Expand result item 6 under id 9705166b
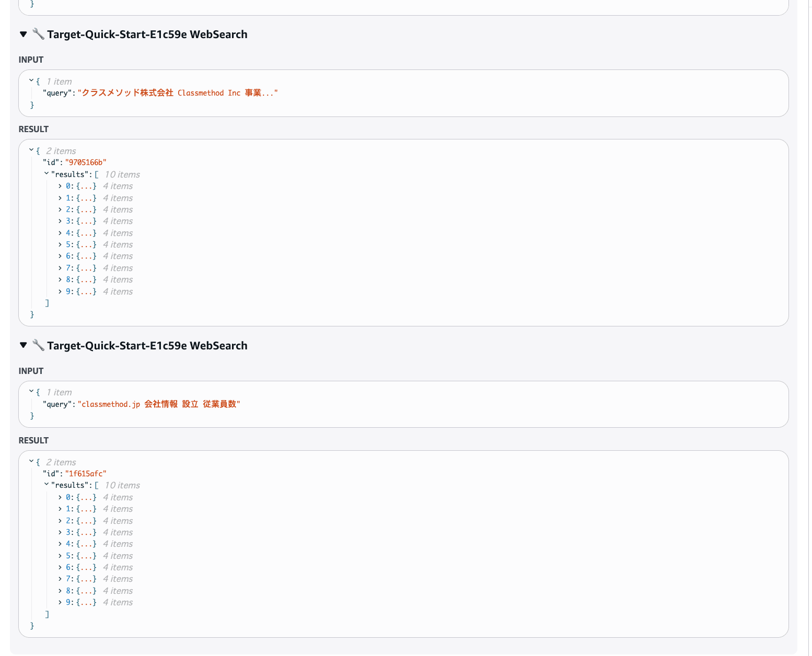The width and height of the screenshot is (812, 656). pyautogui.click(x=60, y=256)
